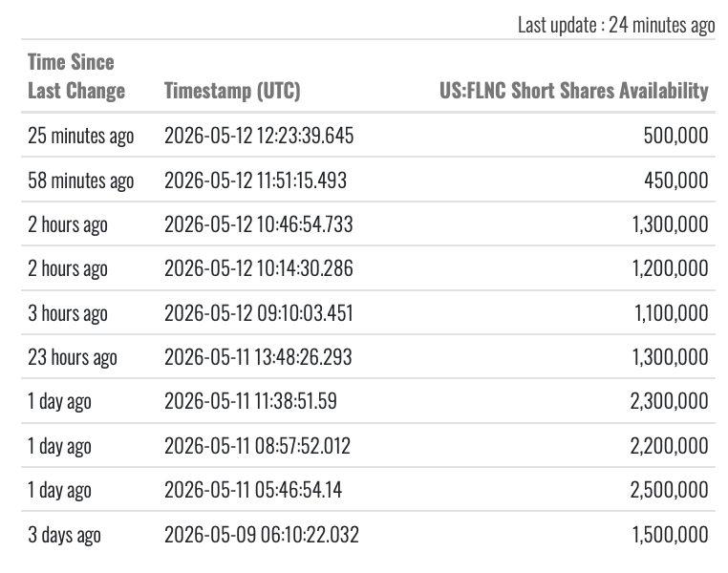Click the 58 minutes ago cell

tap(81, 180)
